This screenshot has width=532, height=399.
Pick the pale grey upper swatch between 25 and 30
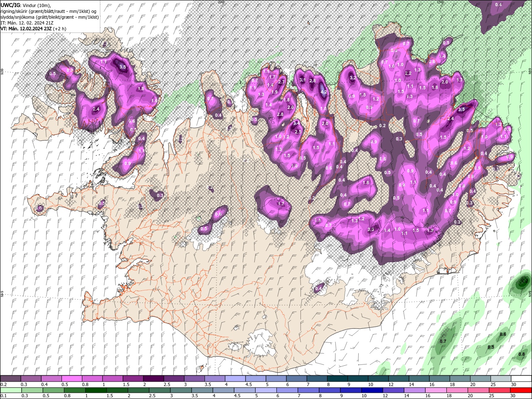(500, 379)
